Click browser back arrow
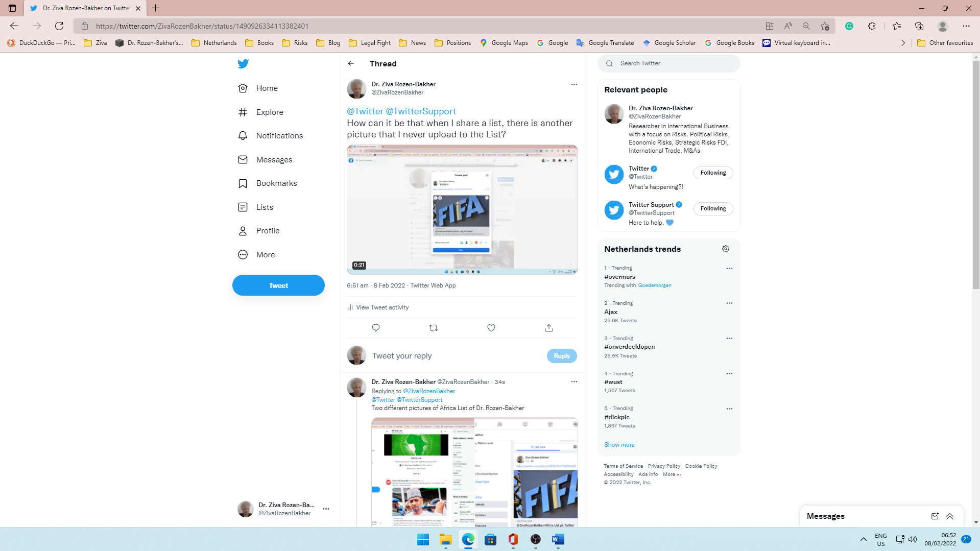Viewport: 980px width, 551px height. tap(14, 26)
